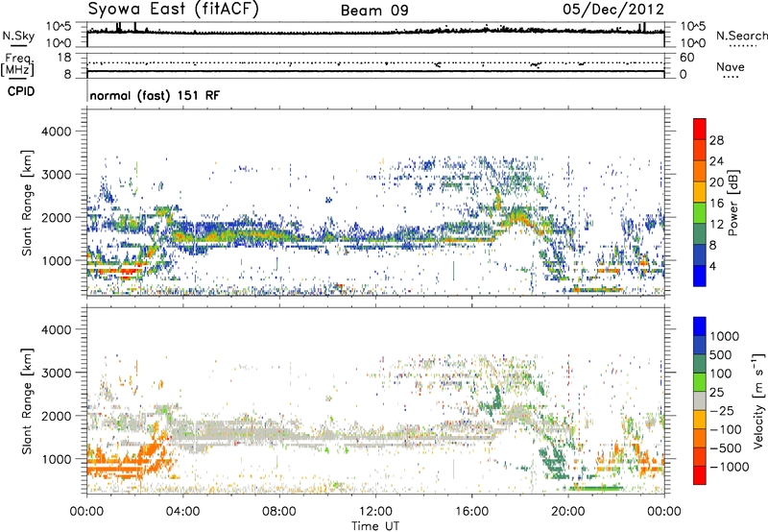Click the Power [dB] axis label
Screen dimensions: 768x532
coord(732,203)
